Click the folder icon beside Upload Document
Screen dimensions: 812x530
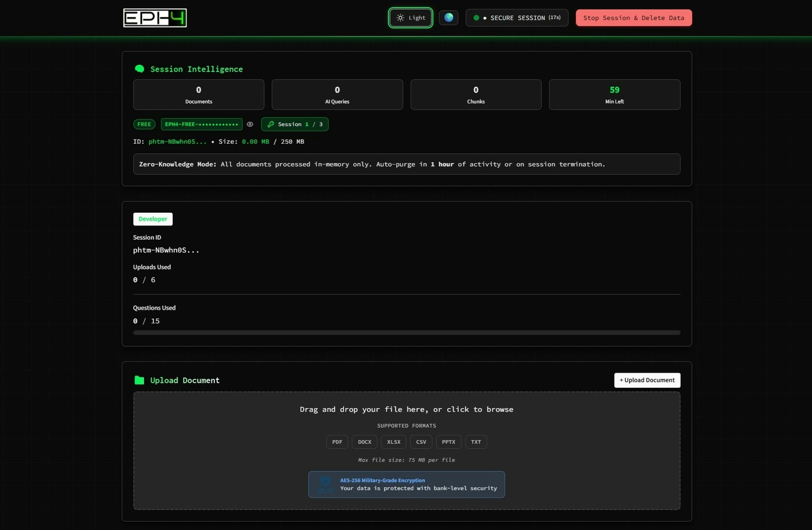[139, 379]
